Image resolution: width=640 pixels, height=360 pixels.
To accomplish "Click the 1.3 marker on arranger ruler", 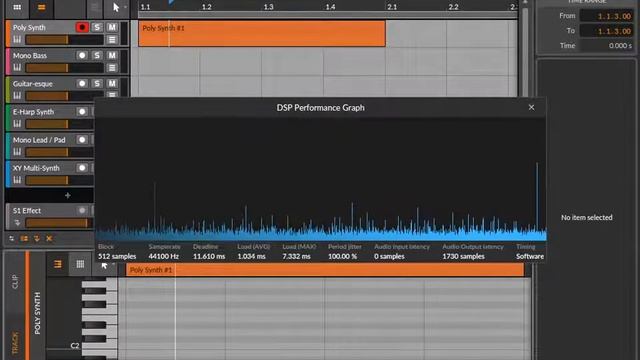I will click(x=268, y=7).
